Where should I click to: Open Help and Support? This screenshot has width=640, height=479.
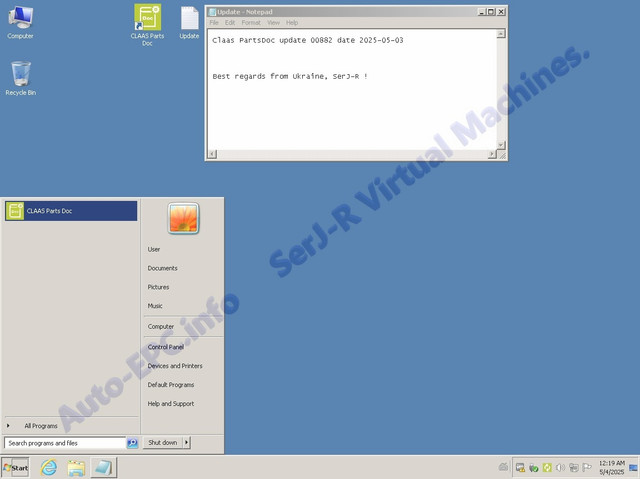[x=171, y=403]
